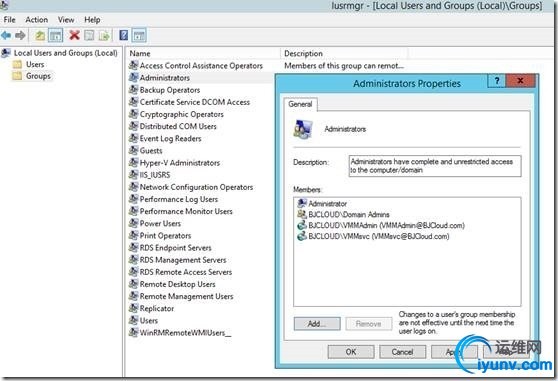This screenshot has height=381, width=558.
Task: Open Properties from the toolbar icon
Action: pos(89,35)
